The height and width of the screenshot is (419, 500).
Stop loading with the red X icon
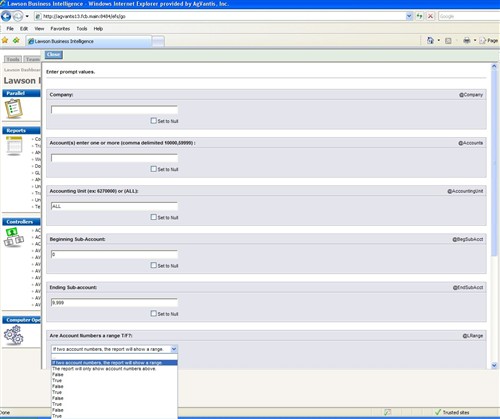(431, 16)
